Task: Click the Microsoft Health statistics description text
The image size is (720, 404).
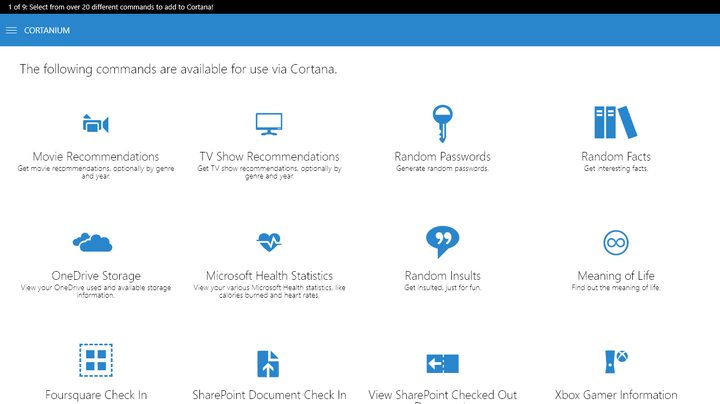Action: click(x=269, y=291)
